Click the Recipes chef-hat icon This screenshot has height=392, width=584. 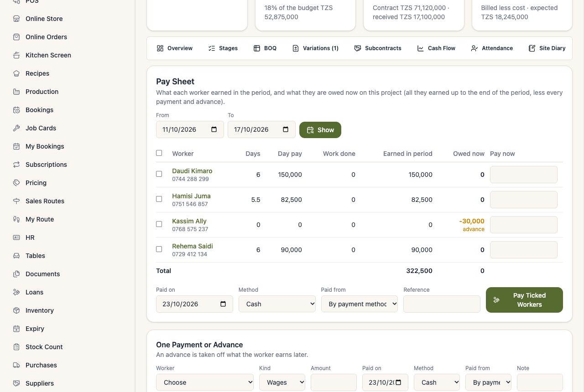(x=16, y=73)
